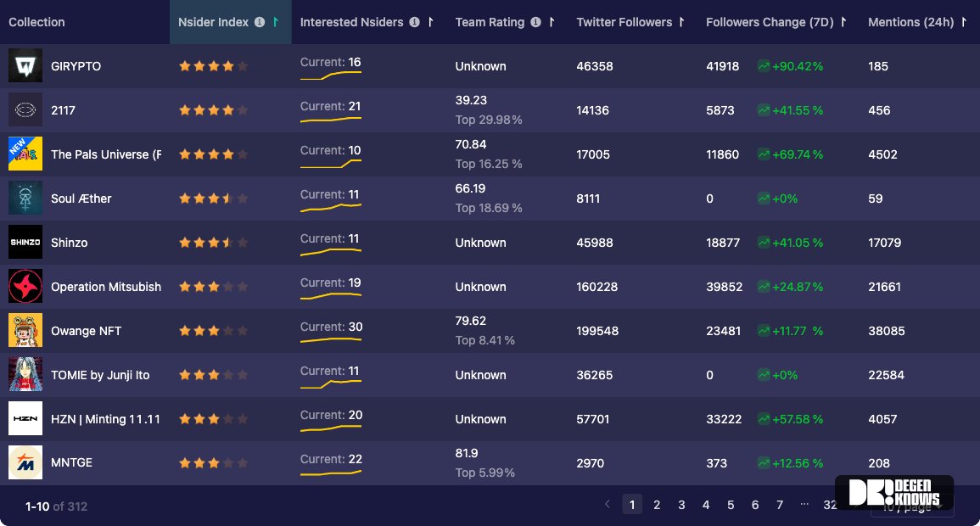Open Operation Mitsubishi collection name
Image resolution: width=980 pixels, height=526 pixels.
coord(105,286)
